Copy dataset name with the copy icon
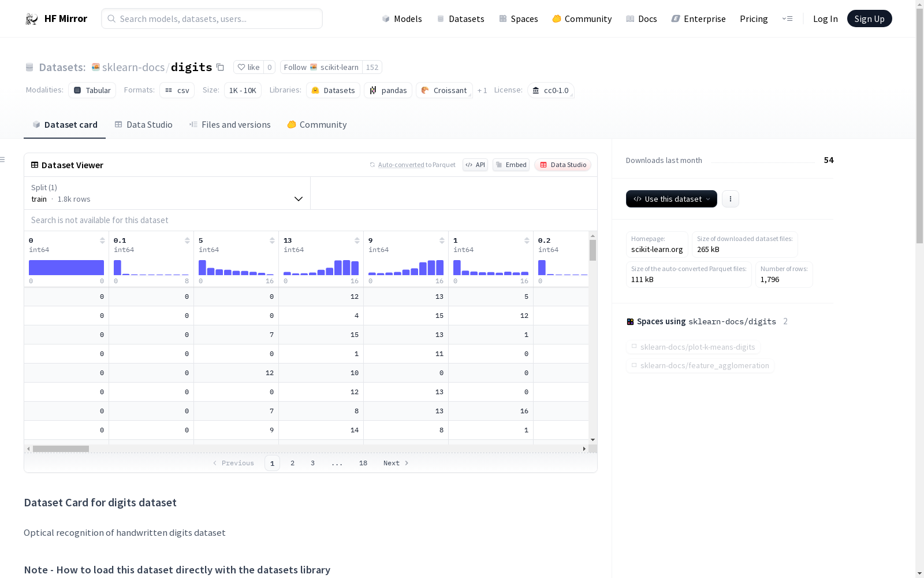Image resolution: width=924 pixels, height=578 pixels. 220,67
